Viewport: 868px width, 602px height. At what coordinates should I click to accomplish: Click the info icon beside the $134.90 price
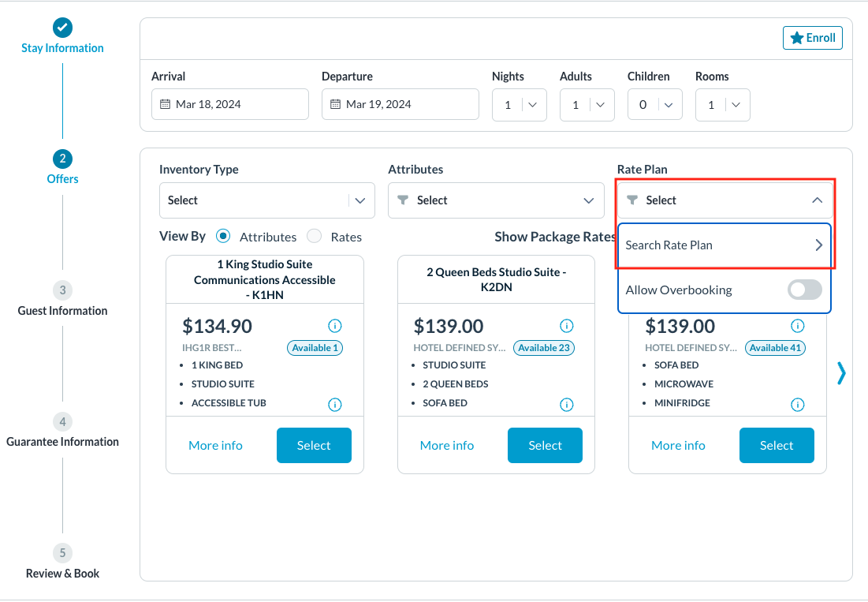click(334, 326)
